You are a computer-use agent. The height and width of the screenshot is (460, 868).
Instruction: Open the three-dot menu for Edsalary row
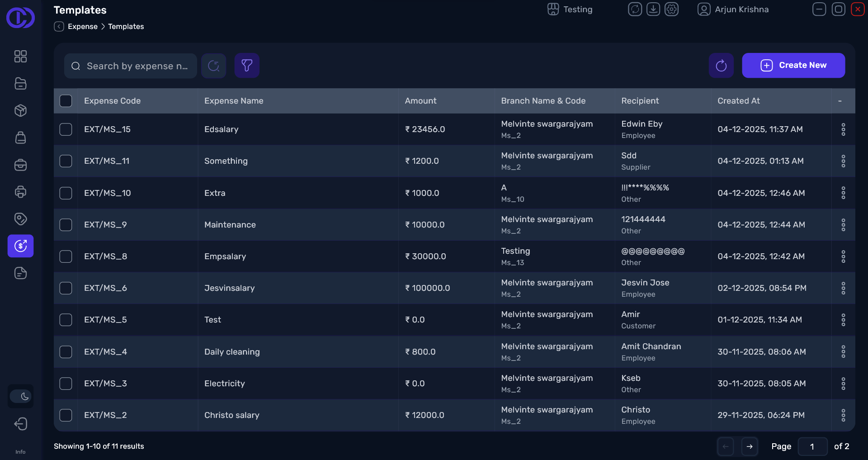click(843, 129)
